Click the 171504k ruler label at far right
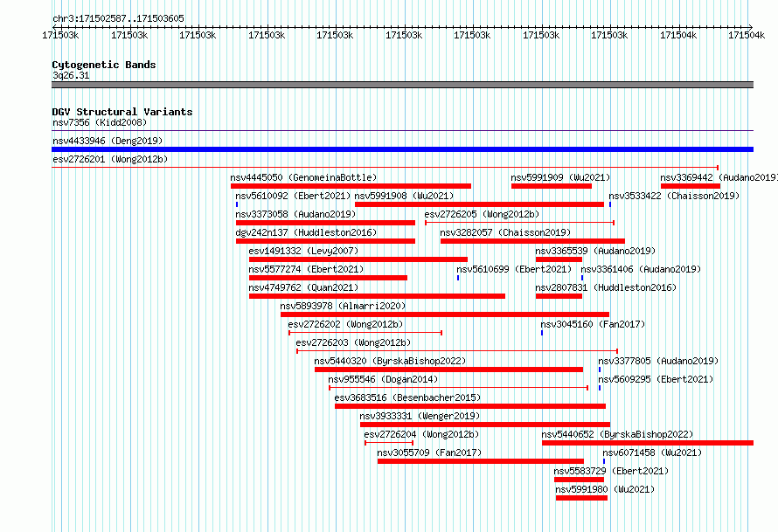 point(747,35)
